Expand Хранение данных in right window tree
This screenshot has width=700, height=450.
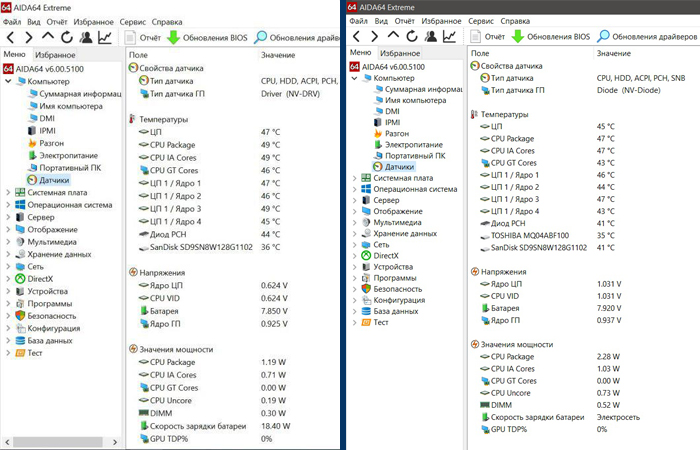click(x=354, y=233)
